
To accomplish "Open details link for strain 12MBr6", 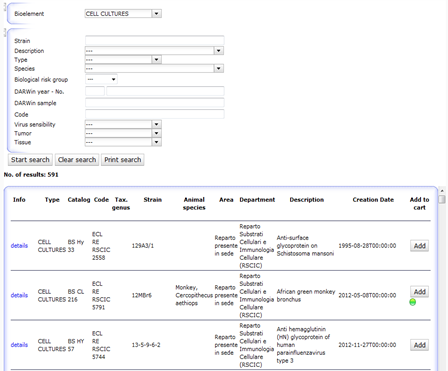I will coord(19,295).
